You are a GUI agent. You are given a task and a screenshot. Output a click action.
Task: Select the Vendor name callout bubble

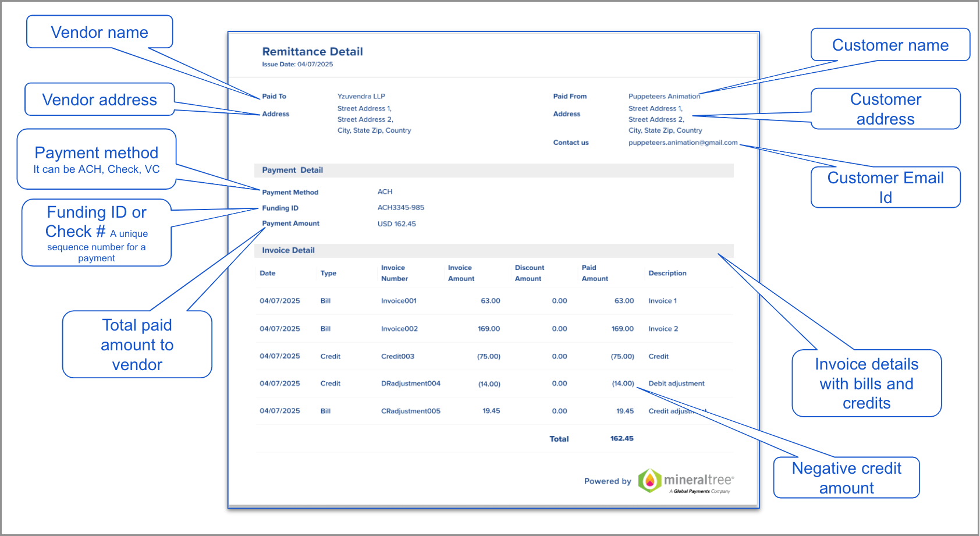pyautogui.click(x=99, y=32)
